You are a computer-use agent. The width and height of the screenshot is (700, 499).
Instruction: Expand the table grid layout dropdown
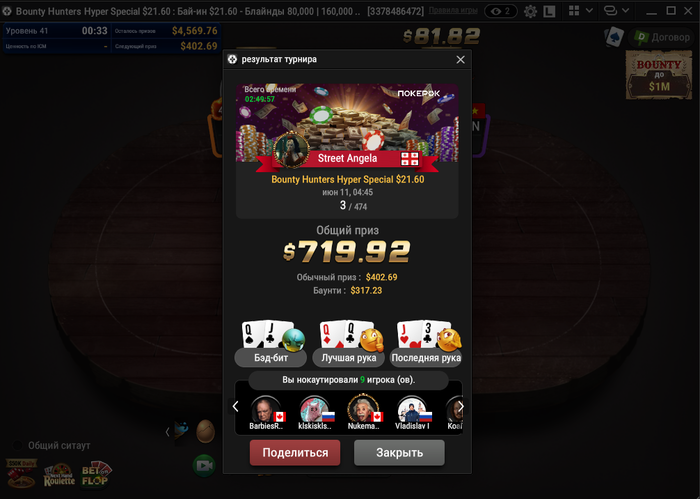point(581,11)
